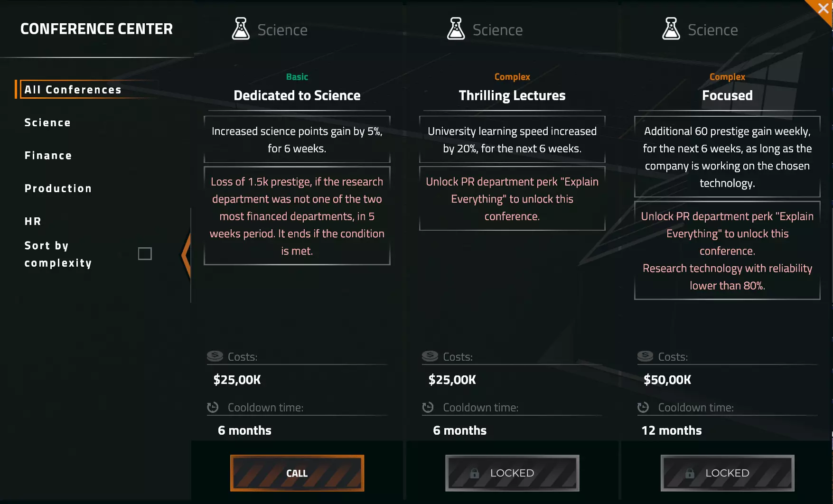Click the coin icon beside the $25,00K Dedicated to Science cost
833x504 pixels.
215,356
